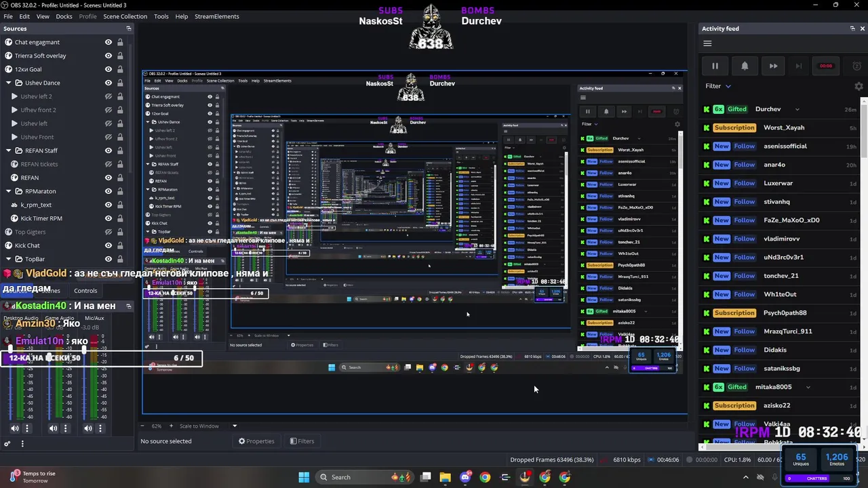Expand mitaka8005 gifted subs entry
This screenshot has width=868, height=488.
point(808,387)
